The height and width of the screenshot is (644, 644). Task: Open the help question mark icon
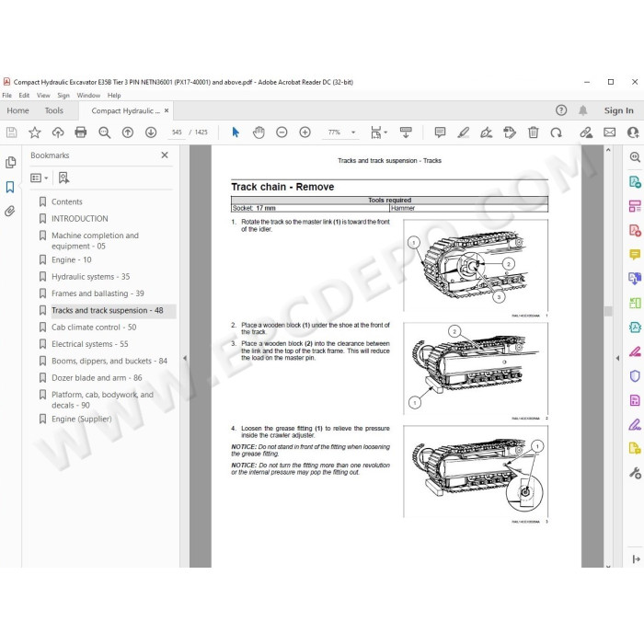(x=561, y=110)
